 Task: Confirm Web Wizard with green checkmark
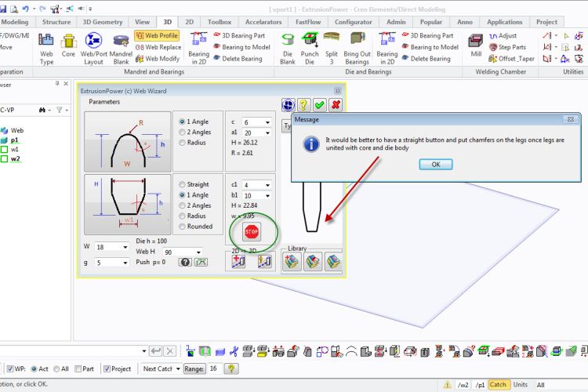[x=320, y=105]
